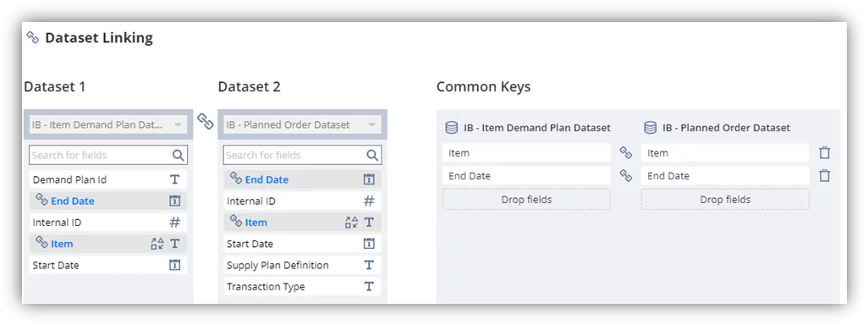868x325 pixels.
Task: Click the linked Item field in Dataset 2
Action: tap(302, 223)
